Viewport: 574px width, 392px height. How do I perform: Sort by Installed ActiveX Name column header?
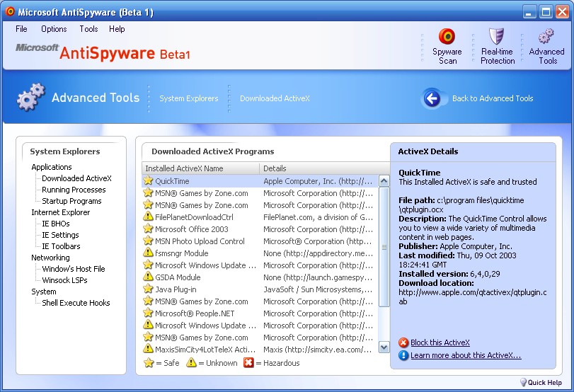pyautogui.click(x=200, y=168)
